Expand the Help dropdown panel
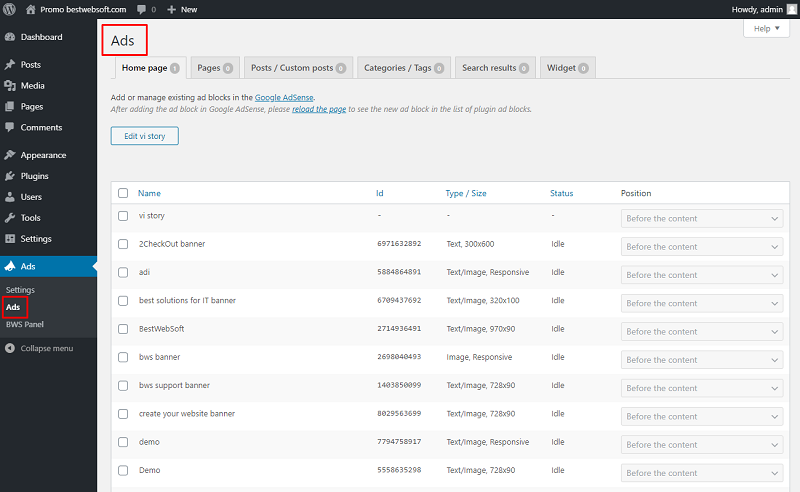 pyautogui.click(x=766, y=29)
